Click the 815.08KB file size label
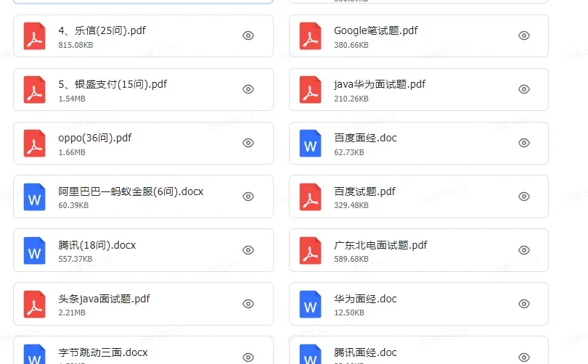588x364 pixels. pyautogui.click(x=75, y=45)
